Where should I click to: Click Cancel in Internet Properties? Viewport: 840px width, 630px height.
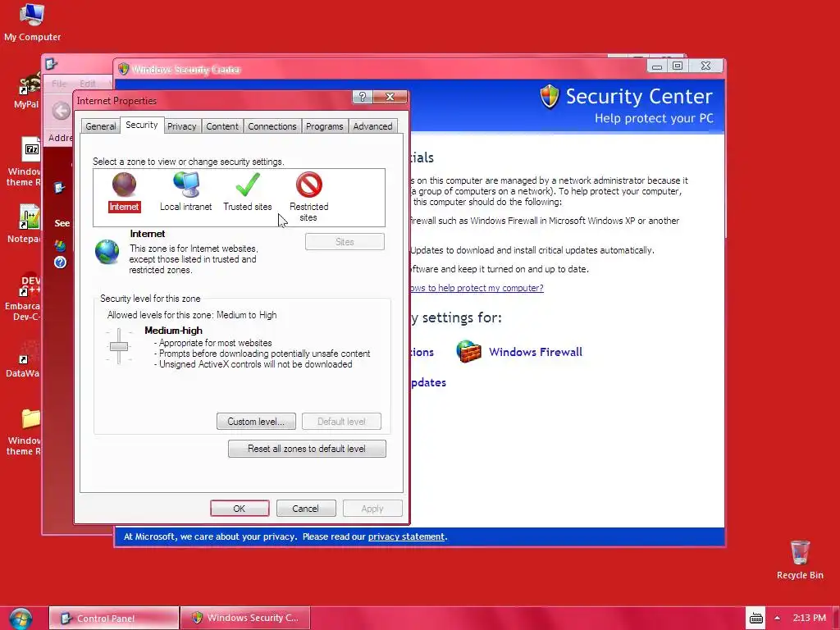pos(305,509)
